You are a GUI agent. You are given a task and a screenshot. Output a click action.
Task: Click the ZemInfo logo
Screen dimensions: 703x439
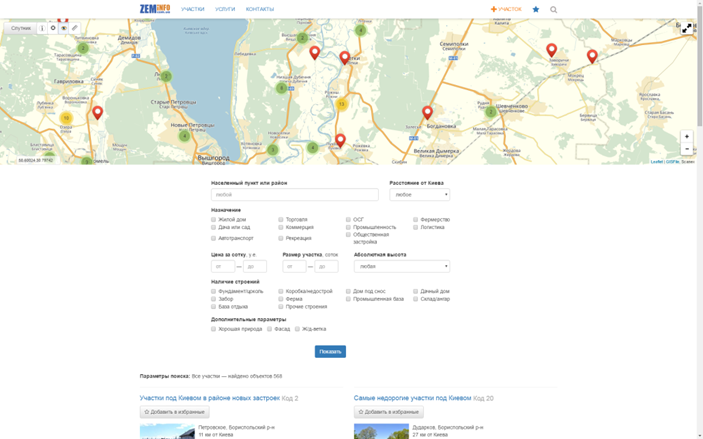pos(154,9)
